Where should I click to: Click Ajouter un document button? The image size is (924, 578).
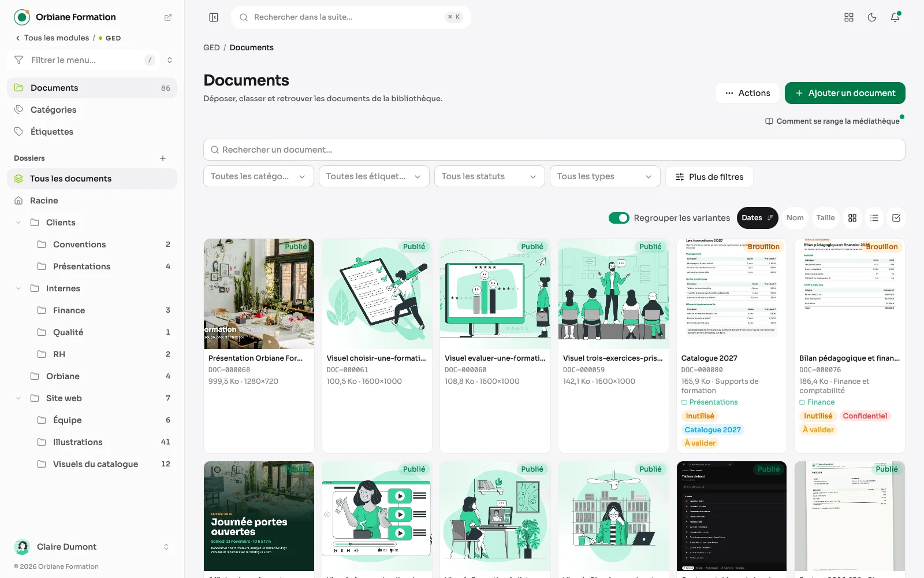click(x=845, y=93)
